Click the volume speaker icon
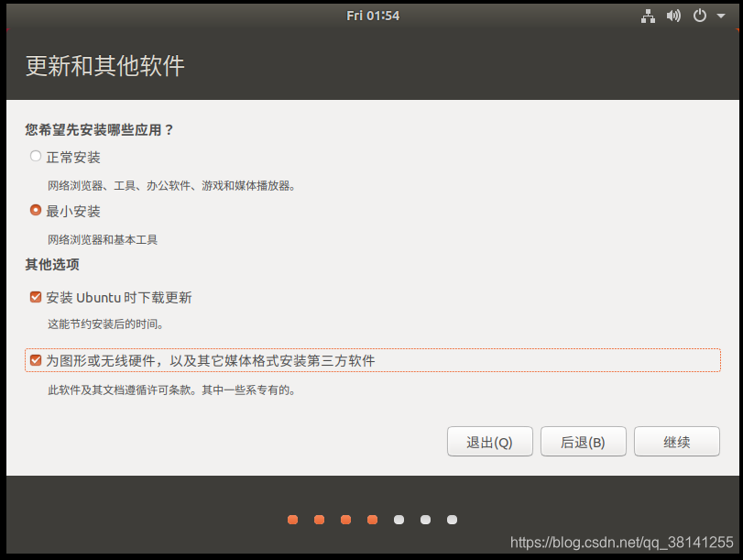The width and height of the screenshot is (743, 560). (673, 16)
